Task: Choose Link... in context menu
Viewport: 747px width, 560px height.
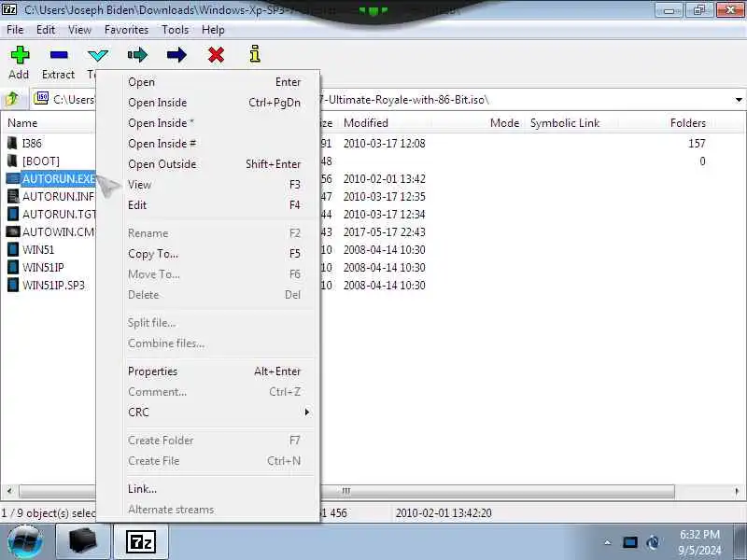Action: (x=215, y=488)
